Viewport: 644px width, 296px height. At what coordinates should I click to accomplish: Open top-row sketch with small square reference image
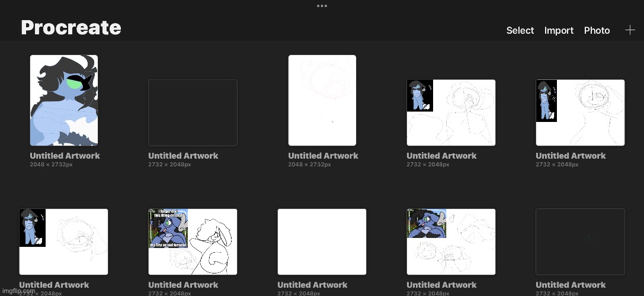pyautogui.click(x=451, y=112)
